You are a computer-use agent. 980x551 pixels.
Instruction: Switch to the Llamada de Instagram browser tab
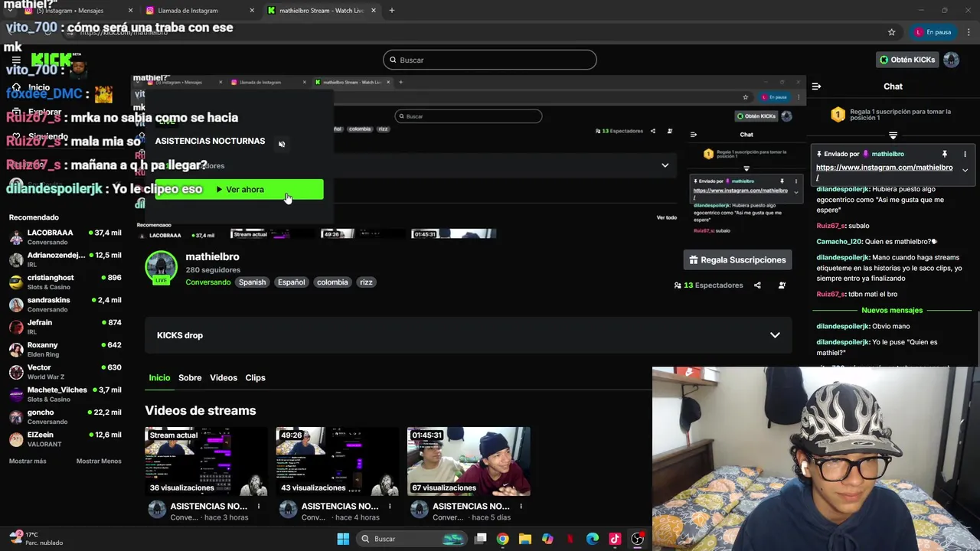tap(201, 11)
